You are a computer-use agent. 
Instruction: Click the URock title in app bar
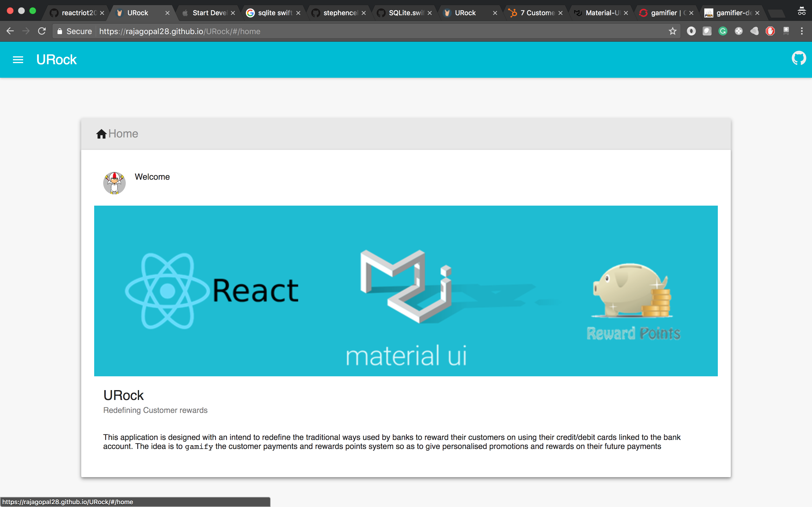pyautogui.click(x=56, y=60)
